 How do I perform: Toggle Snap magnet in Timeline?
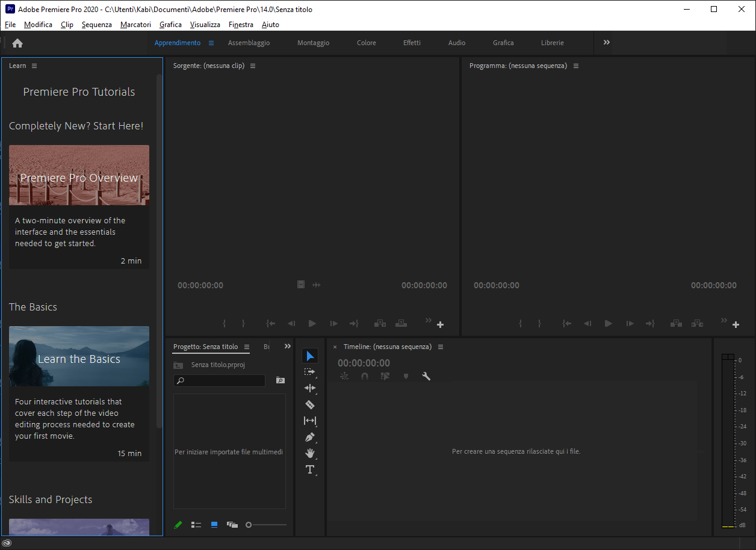(365, 376)
